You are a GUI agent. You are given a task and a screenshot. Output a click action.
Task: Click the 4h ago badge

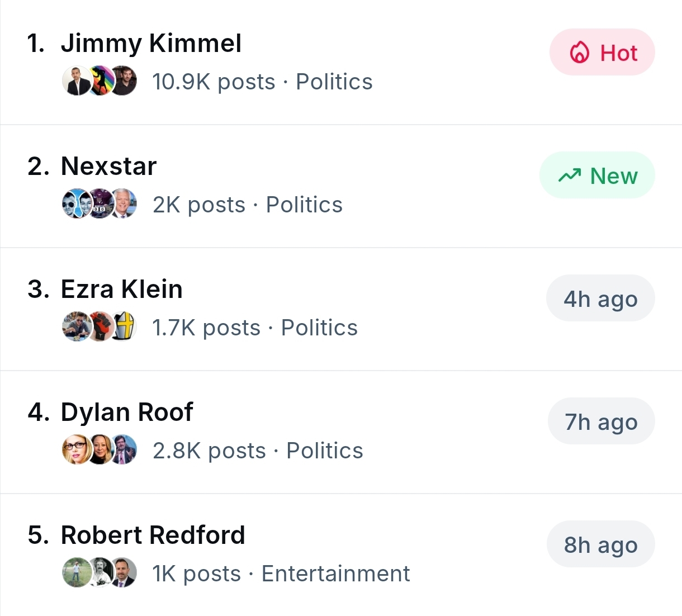pyautogui.click(x=600, y=299)
